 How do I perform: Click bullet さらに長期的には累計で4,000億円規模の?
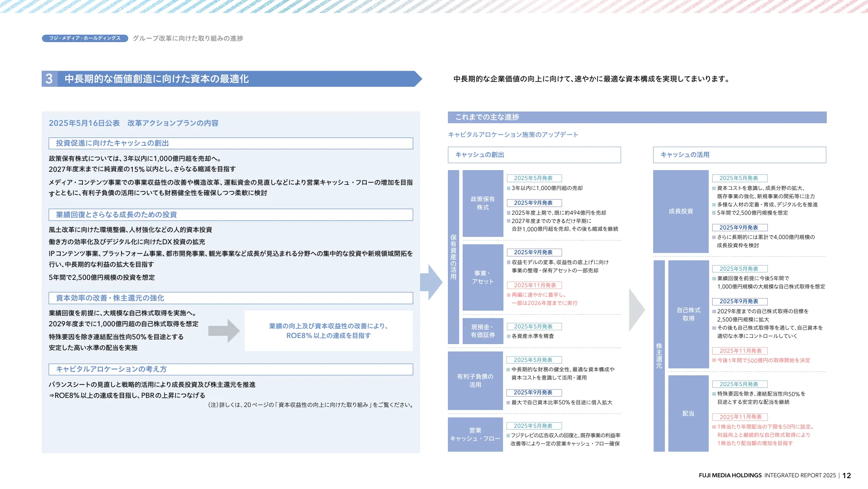[764, 237]
